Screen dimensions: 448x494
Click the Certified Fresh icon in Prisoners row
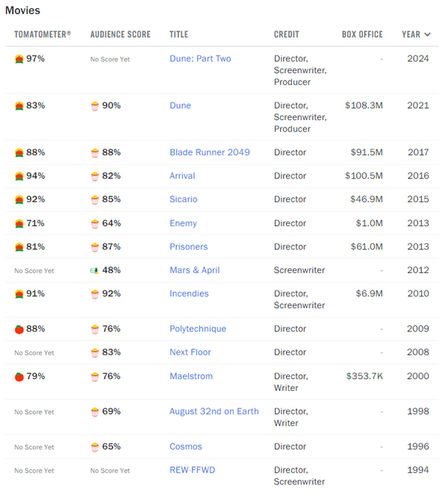point(19,247)
